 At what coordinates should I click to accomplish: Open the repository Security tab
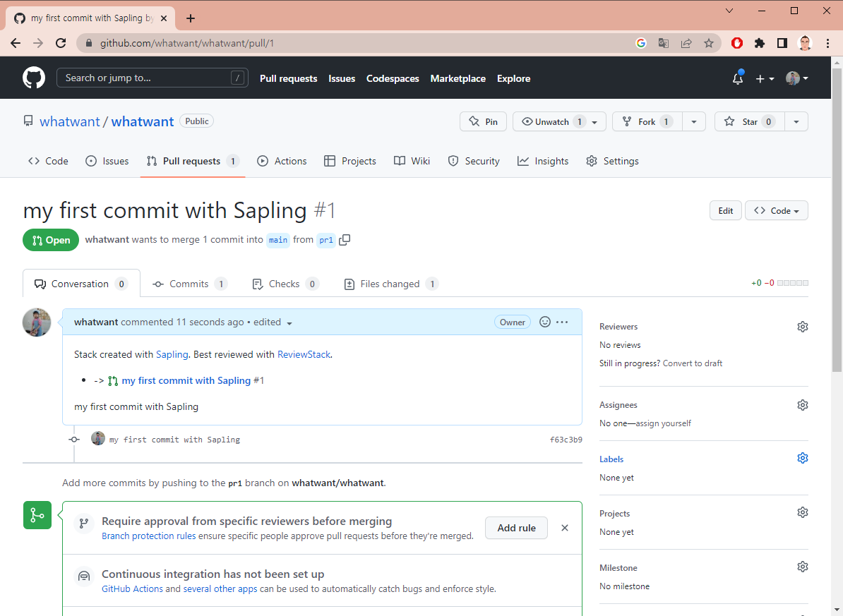474,162
